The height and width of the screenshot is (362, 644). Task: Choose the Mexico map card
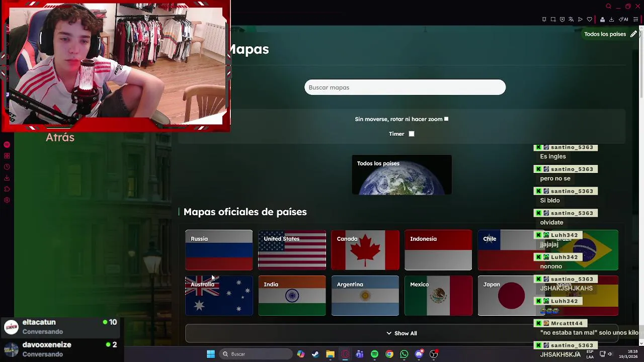click(438, 296)
